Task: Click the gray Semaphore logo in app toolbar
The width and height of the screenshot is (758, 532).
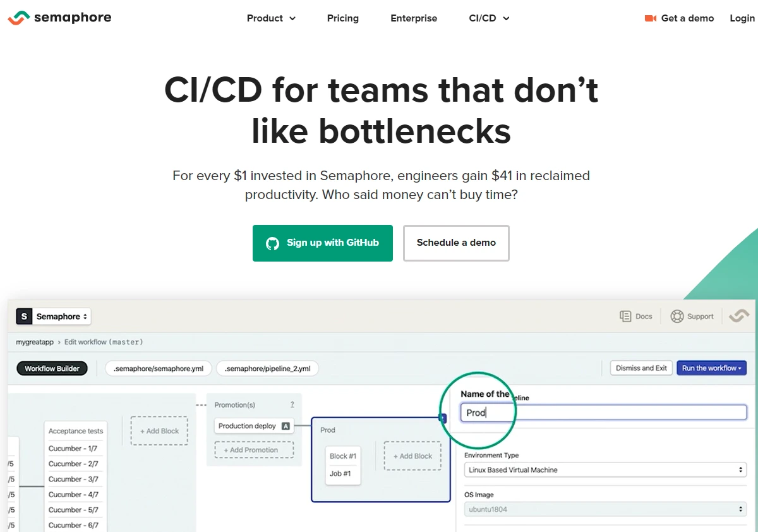Action: [739, 317]
